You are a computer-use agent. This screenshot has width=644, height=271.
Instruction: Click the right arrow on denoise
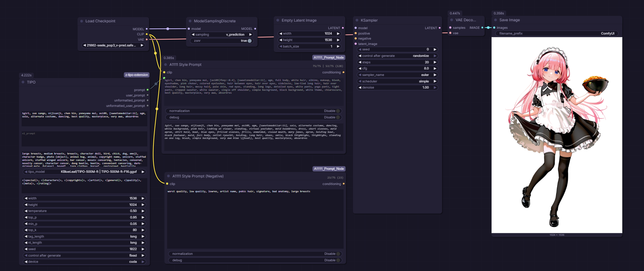click(x=435, y=87)
